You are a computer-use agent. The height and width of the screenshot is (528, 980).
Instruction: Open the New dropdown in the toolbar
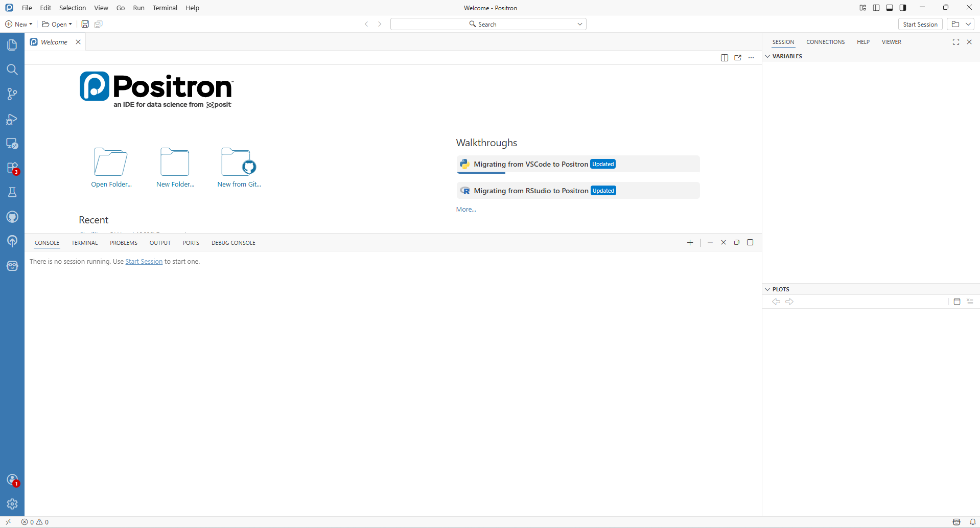pyautogui.click(x=19, y=24)
